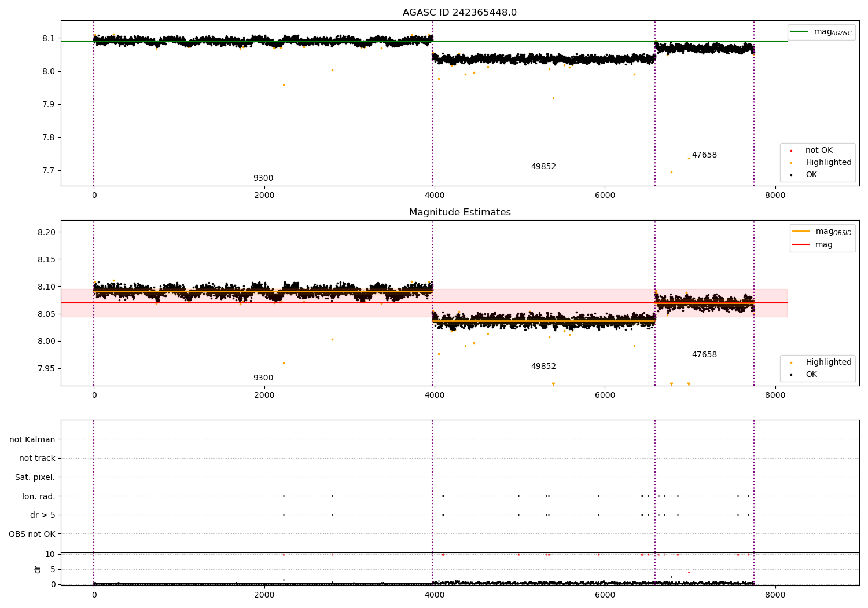Click 'Highlighted' in the top plot legend
Image resolution: width=868 pixels, height=608 pixels.
[x=828, y=162]
